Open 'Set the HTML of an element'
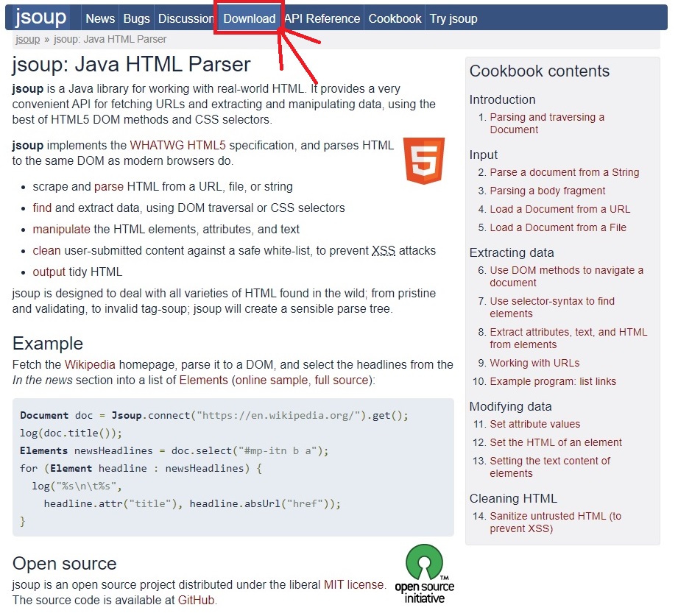Screen dimensions: 678x616 tap(556, 442)
